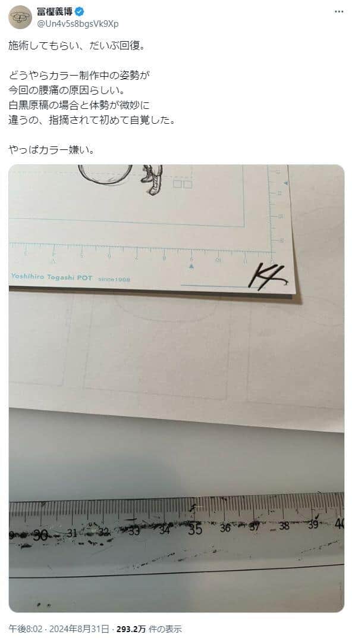Click the 件の表示 label
Screen dimensions: 352x644
tap(165, 629)
